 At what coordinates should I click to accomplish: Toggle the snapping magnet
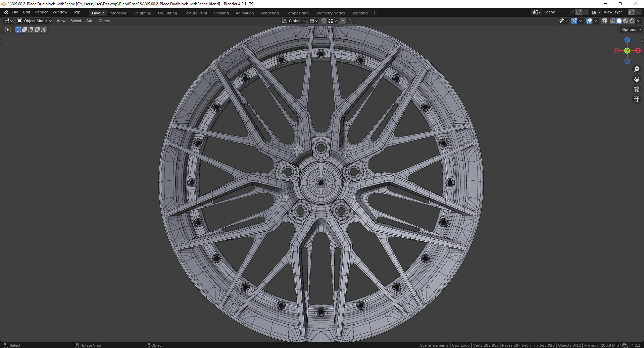pos(324,21)
